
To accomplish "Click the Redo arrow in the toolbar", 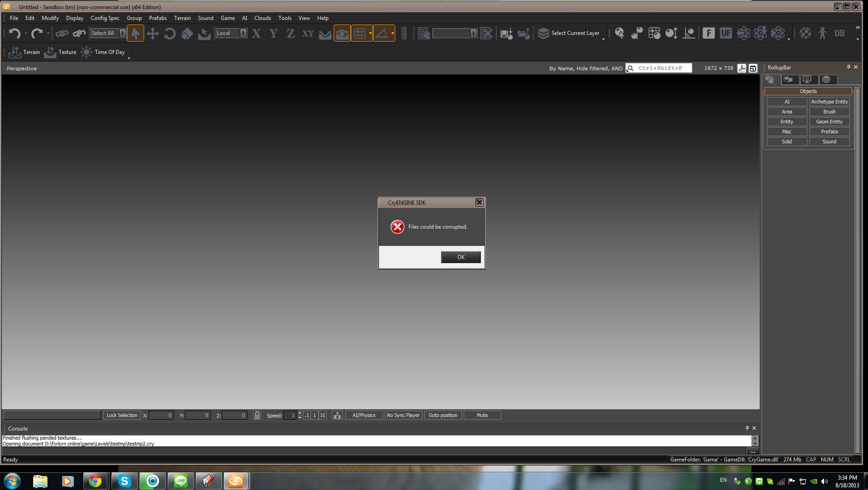I will 37,33.
